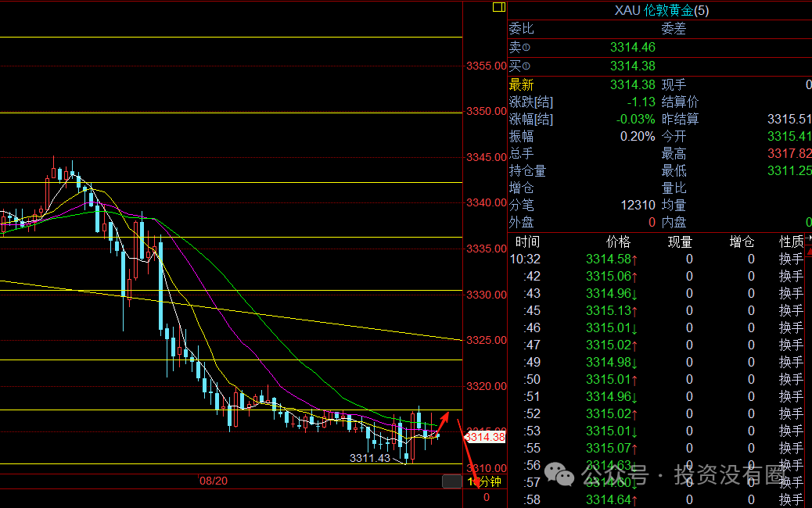
Task: Click the 增仓 label in the quote panel
Action: pyautogui.click(x=522, y=188)
